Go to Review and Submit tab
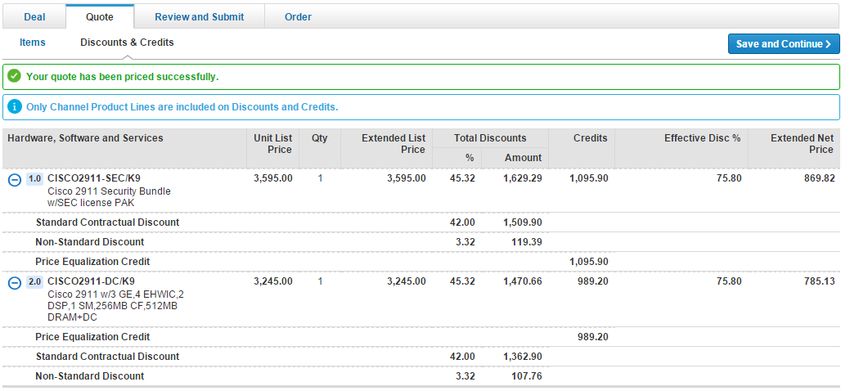Screen dimensions: 850x391 click(x=199, y=17)
